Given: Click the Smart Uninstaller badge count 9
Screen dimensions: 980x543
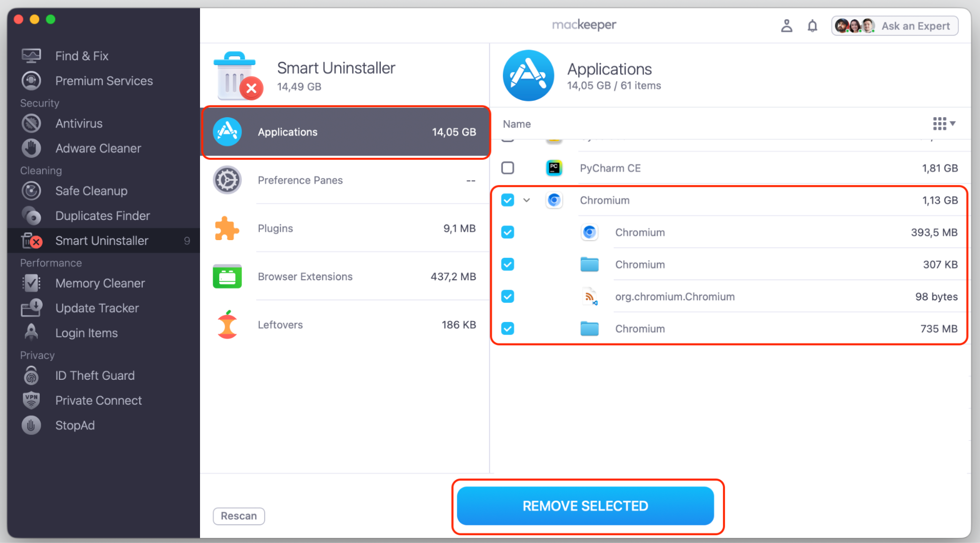Looking at the screenshot, I should [187, 241].
